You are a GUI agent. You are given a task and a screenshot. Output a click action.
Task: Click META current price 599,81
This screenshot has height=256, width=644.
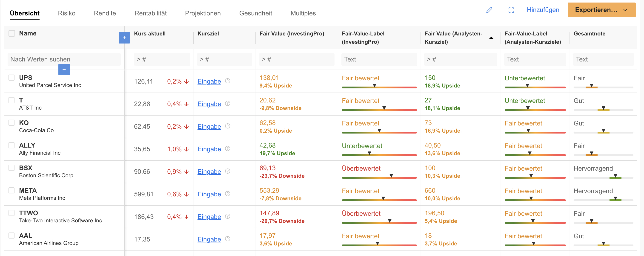tap(143, 194)
